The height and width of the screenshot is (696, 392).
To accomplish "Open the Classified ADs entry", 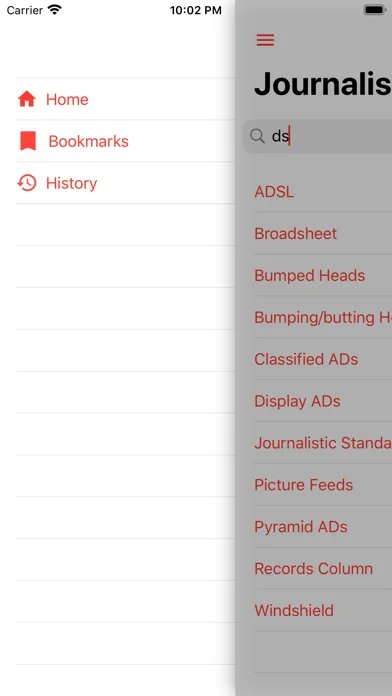I will click(323, 359).
